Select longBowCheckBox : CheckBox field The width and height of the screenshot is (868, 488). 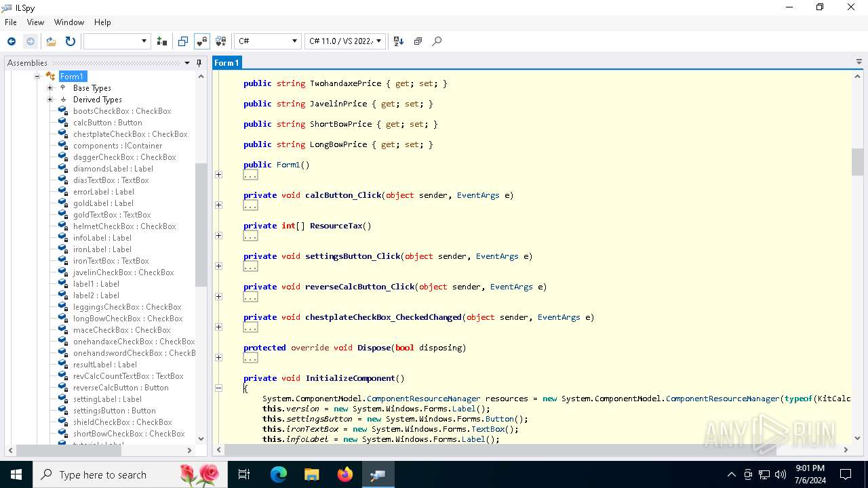[x=128, y=319]
